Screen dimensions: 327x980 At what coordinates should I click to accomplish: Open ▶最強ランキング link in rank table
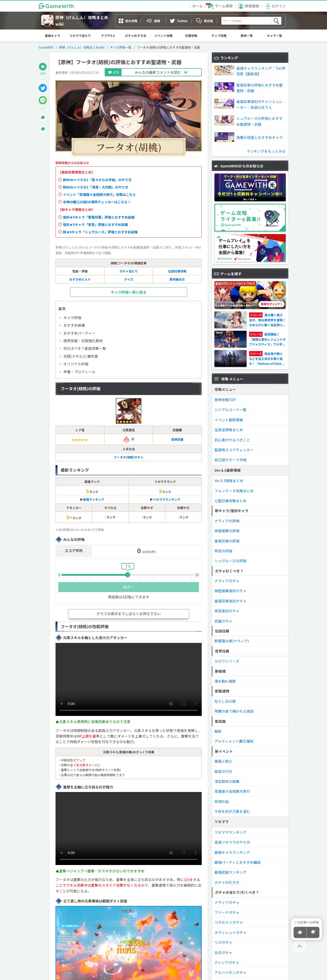tap(92, 499)
